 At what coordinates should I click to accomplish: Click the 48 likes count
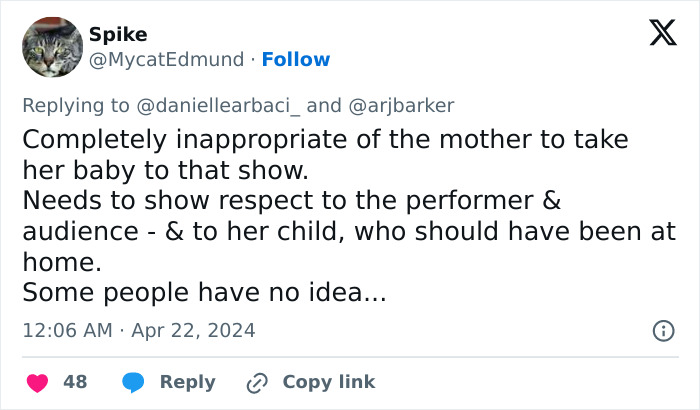click(75, 382)
